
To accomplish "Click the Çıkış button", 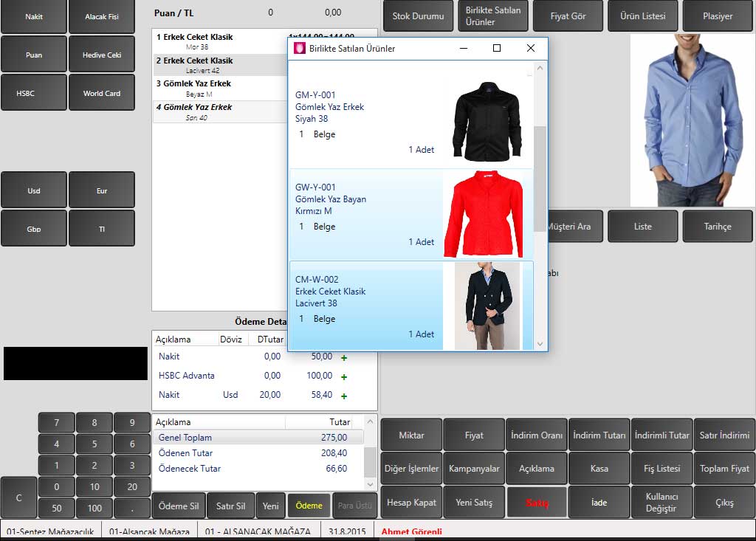I will [725, 503].
